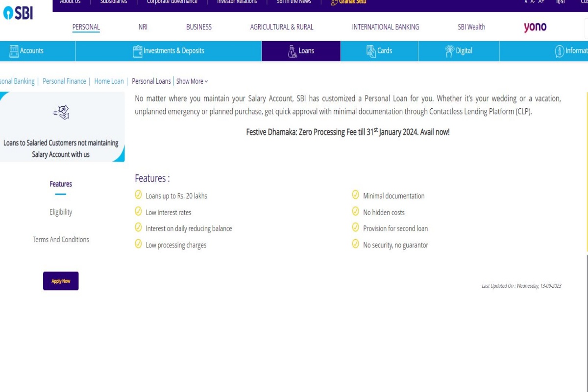Open the Personal Finance link
This screenshot has width=588, height=392.
(64, 81)
